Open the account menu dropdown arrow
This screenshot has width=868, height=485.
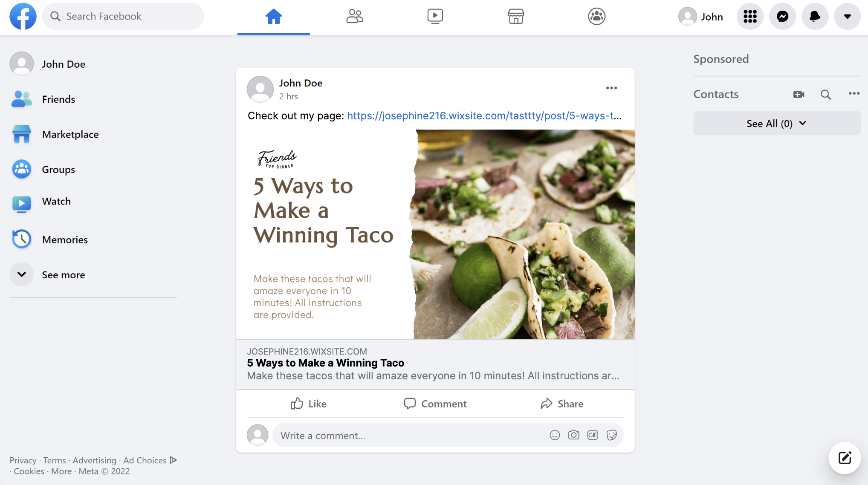(x=847, y=16)
